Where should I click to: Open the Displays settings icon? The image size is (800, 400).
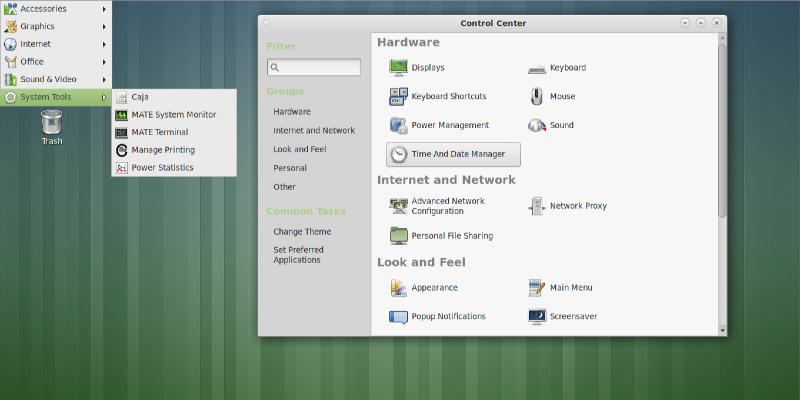point(398,68)
